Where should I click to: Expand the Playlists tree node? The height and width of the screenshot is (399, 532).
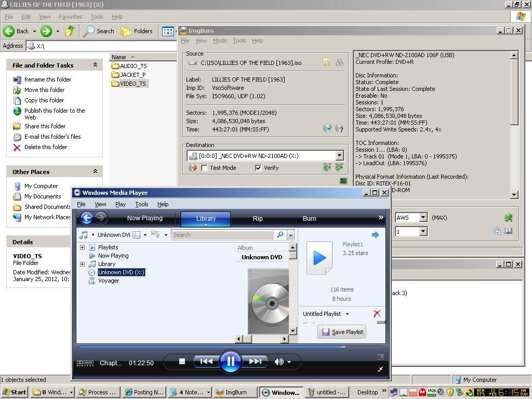pos(82,247)
